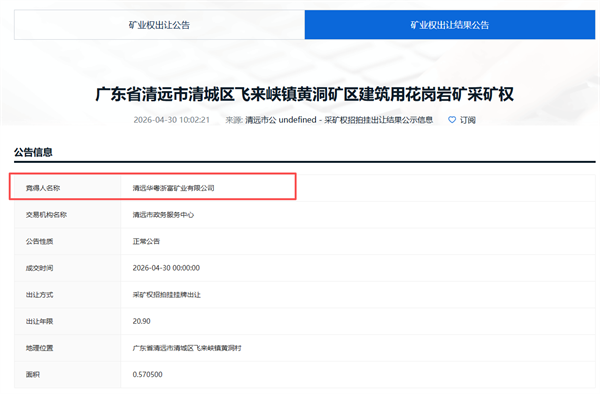Click the 订阅 link
Screen dimensions: 600x394
pyautogui.click(x=468, y=120)
